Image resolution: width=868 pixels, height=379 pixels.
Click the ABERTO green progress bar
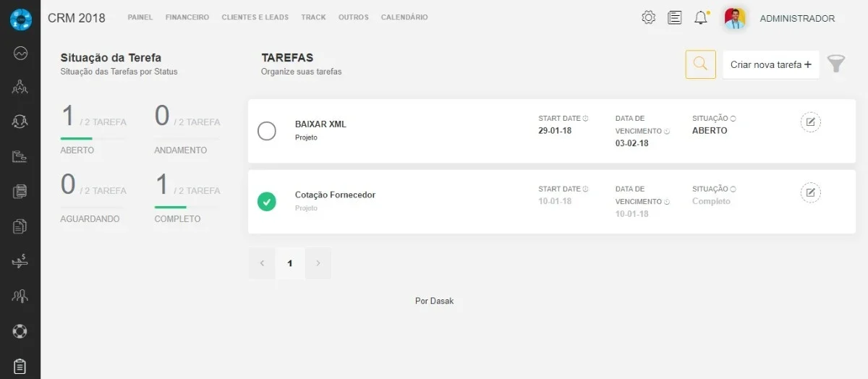(77, 138)
